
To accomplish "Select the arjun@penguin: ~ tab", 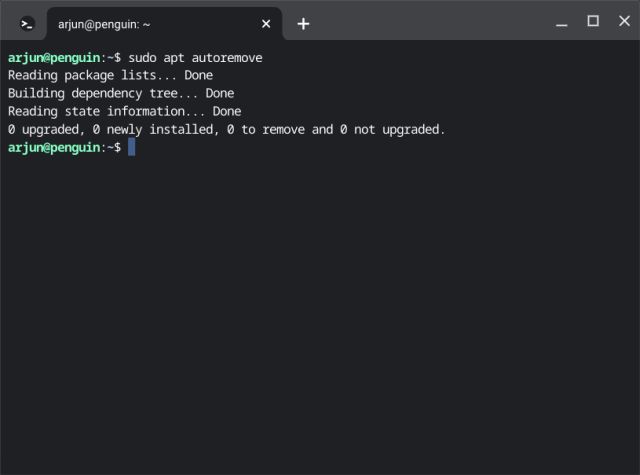I will (150, 23).
